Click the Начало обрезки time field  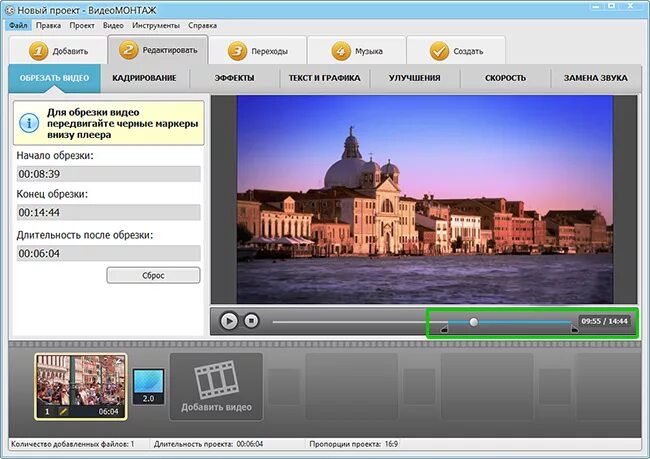pos(109,174)
